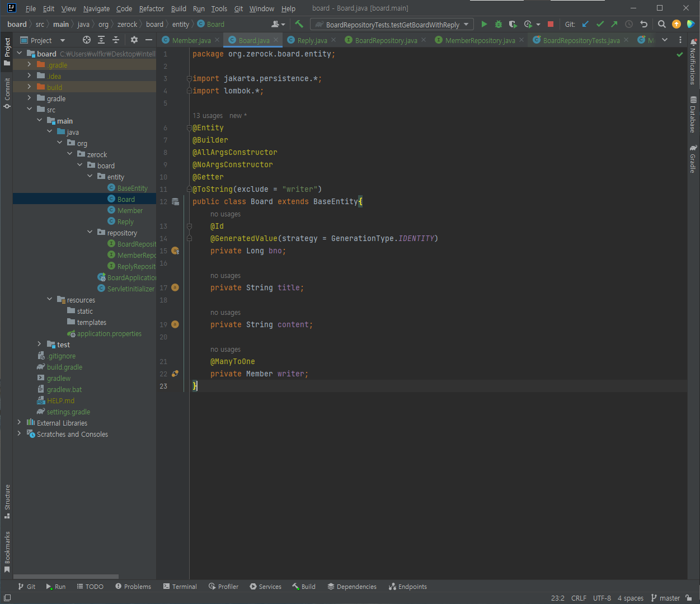Open the Problems tool window
700x604 pixels.
click(x=133, y=587)
